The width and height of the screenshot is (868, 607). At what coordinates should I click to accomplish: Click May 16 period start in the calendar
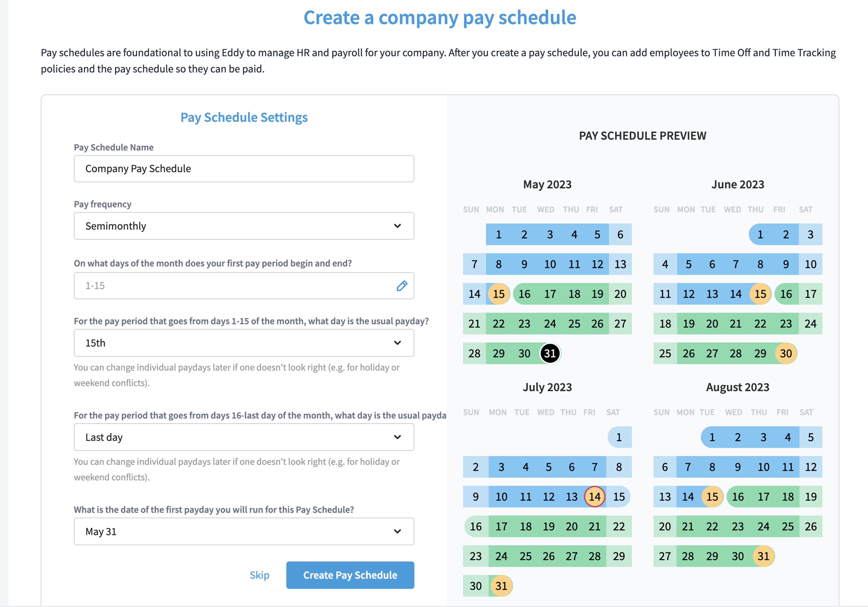[524, 294]
